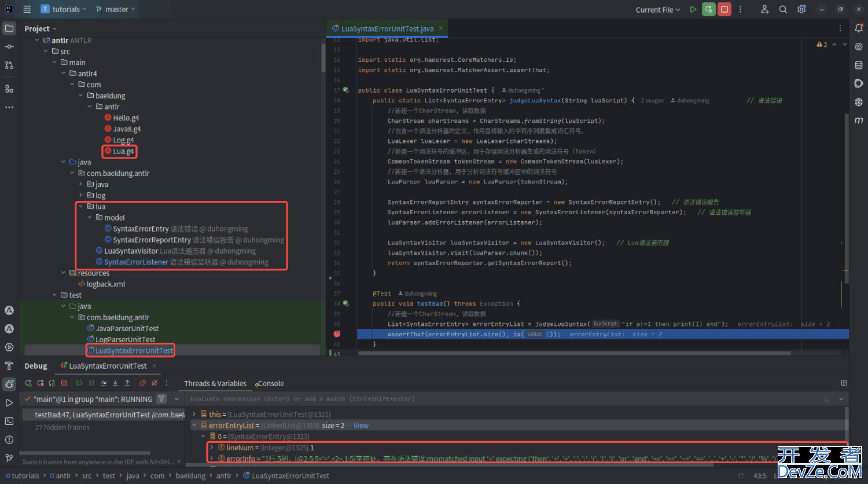Screen dimensions: 868x484
Task: Click the Step Into debug icon
Action: point(115,383)
